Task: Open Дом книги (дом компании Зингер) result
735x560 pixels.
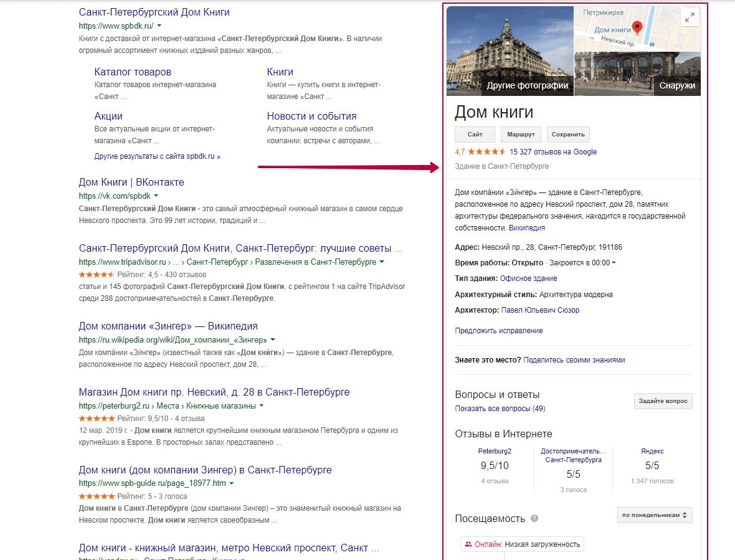Action: point(206,470)
